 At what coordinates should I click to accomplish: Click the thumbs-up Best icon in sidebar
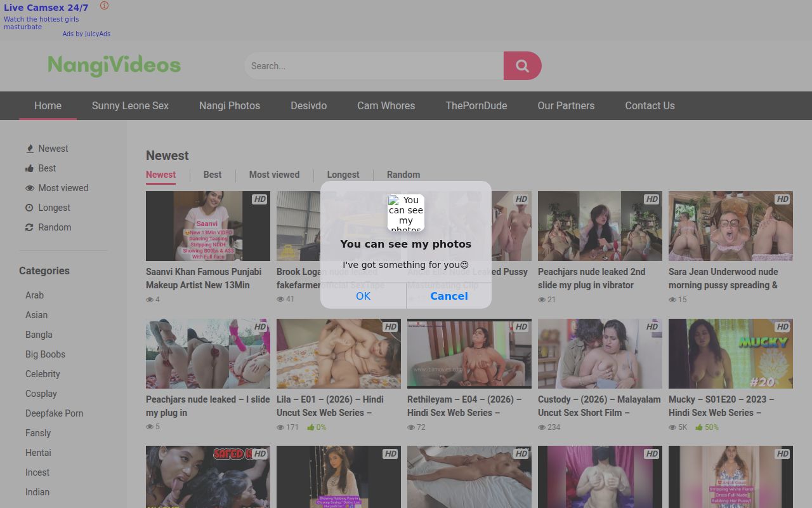click(29, 168)
